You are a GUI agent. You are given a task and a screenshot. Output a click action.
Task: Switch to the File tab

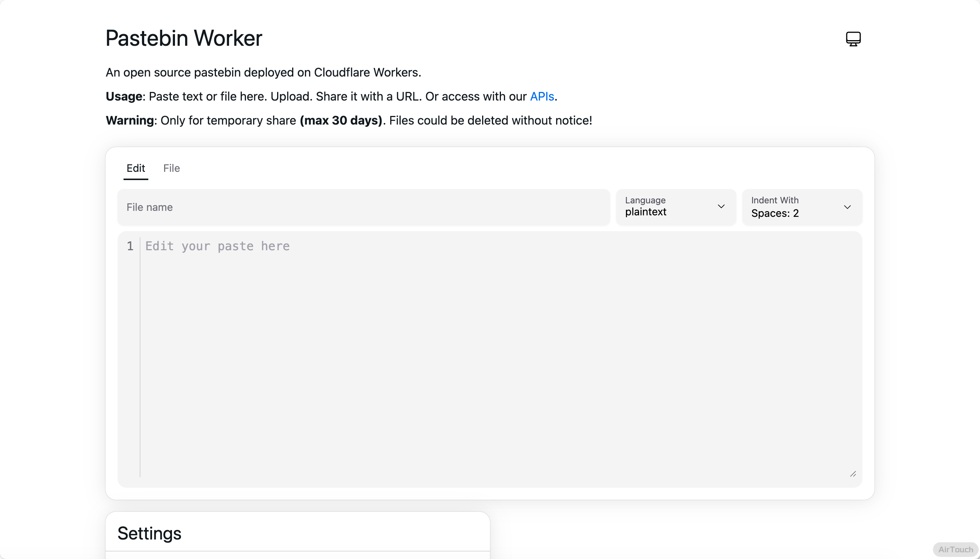171,168
